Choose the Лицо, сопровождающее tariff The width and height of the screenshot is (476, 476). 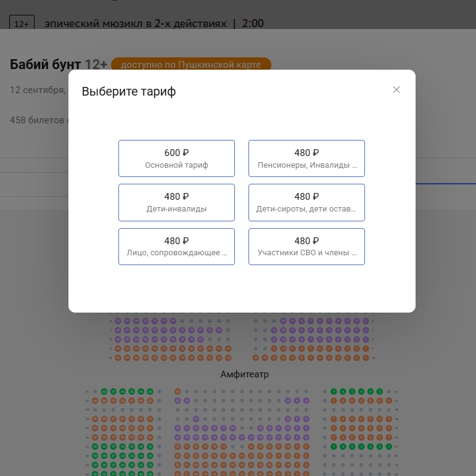click(176, 247)
